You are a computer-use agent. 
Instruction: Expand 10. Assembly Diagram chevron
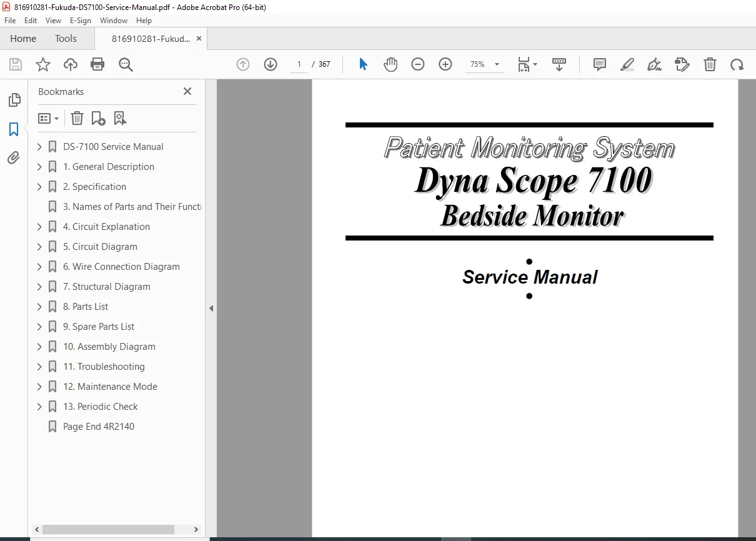pyautogui.click(x=39, y=347)
